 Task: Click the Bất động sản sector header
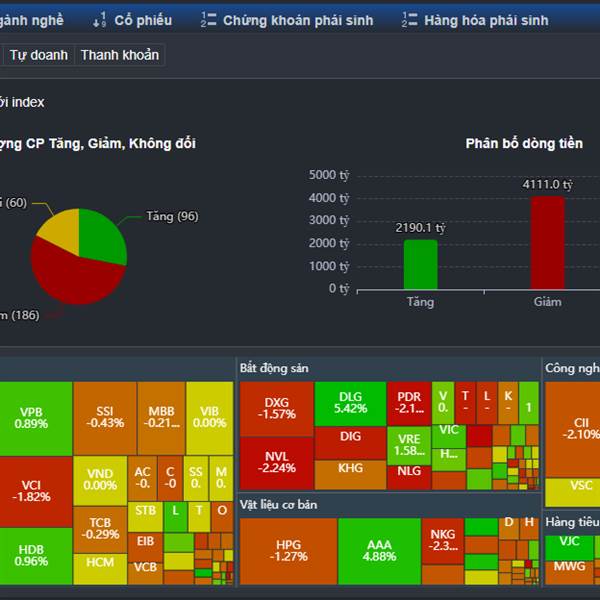point(274,368)
